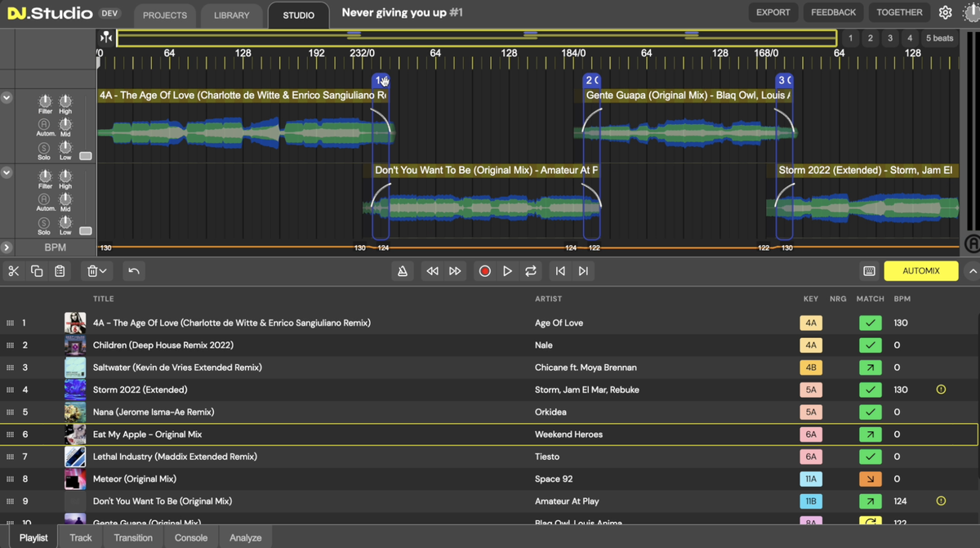The image size is (980, 548).
Task: Start playback with the play button
Action: click(x=507, y=271)
